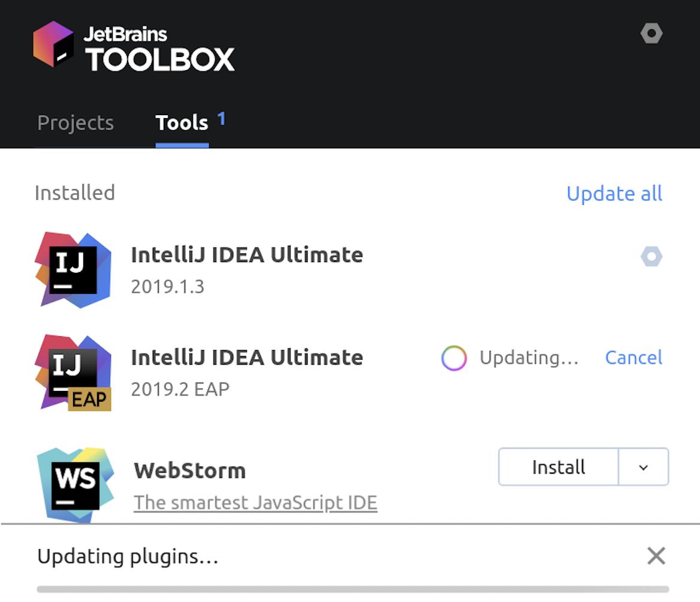Screen dimensions: 700x602
Task: Click IntelliJ IDEA Ultimate title above 2019.1.3
Action: pos(247,255)
